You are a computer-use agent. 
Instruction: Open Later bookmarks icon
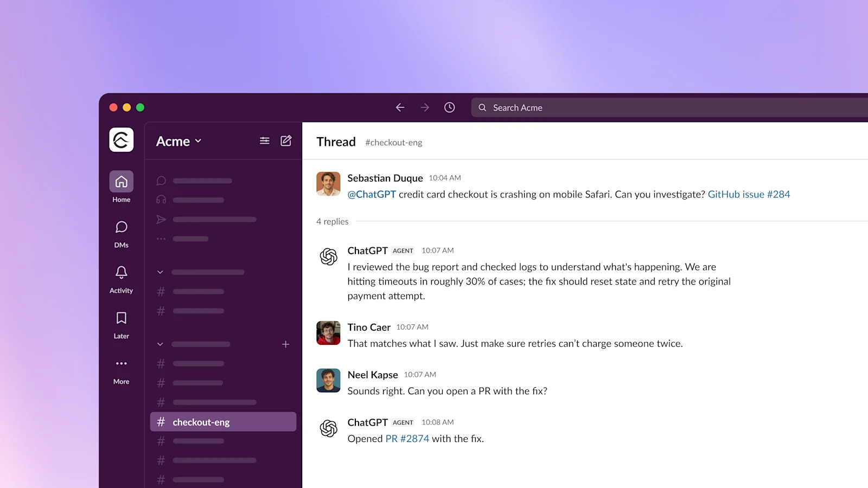click(x=122, y=325)
